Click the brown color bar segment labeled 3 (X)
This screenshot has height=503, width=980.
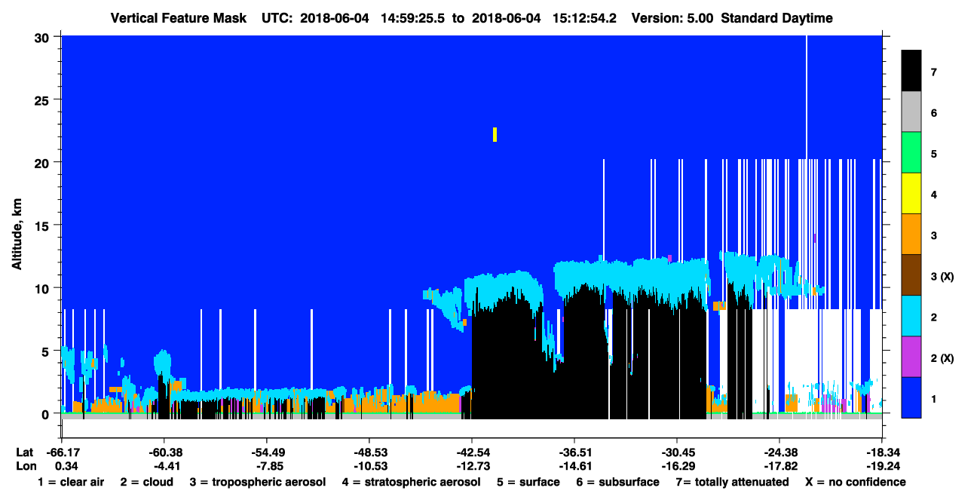[x=911, y=275]
